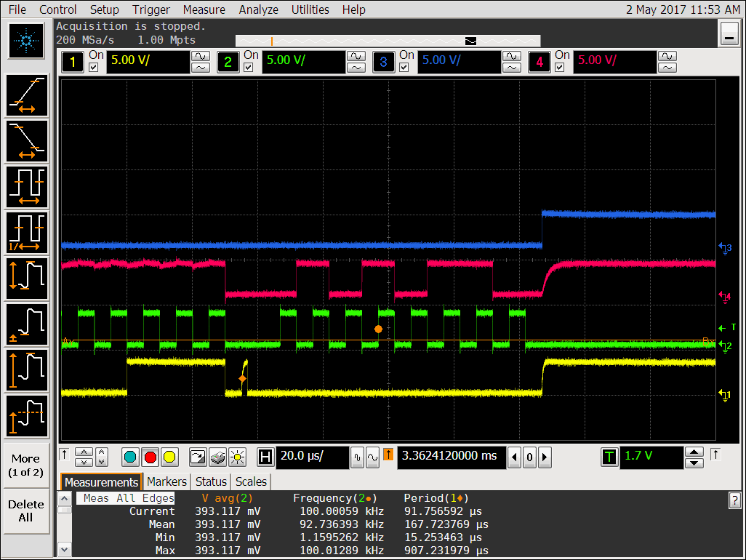Increase channel 1 vertical scale
Viewport: 746px width, 560px height.
(x=201, y=56)
